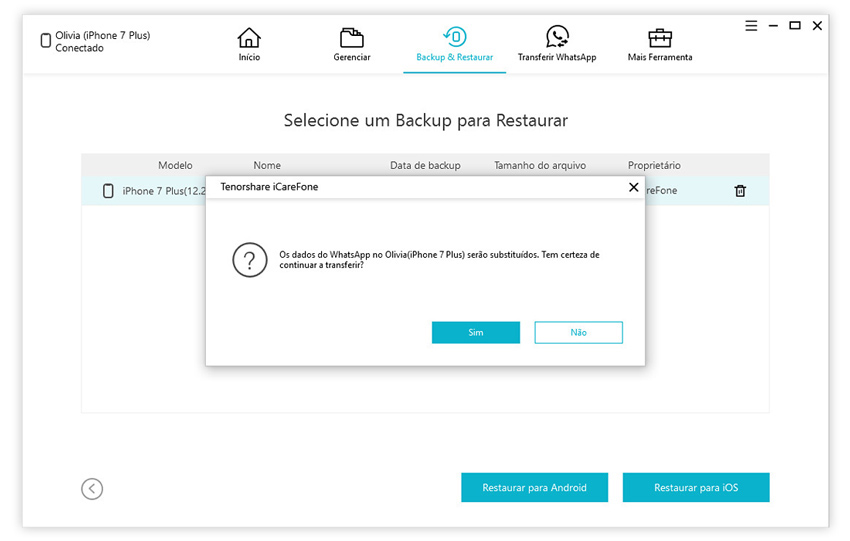Click the phone icon in iPhone 7 Plus row
The height and width of the screenshot is (541, 850).
tap(108, 191)
